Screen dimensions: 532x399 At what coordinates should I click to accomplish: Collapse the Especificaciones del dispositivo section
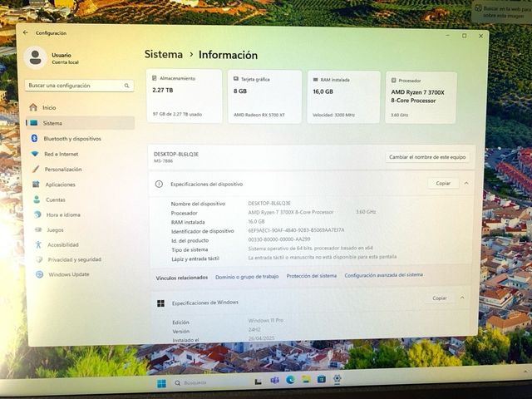[466, 183]
